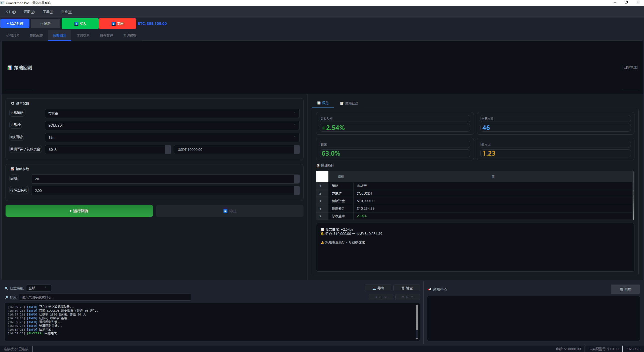Clear logs with the 清空 button beside 导出
The height and width of the screenshot is (352, 644).
coord(406,288)
